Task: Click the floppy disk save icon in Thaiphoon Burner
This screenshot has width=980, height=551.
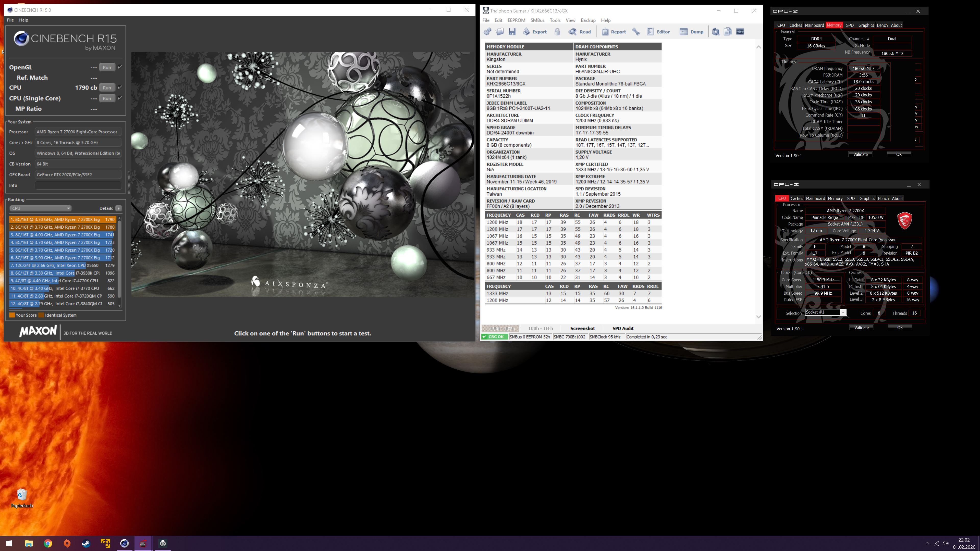Action: point(512,32)
